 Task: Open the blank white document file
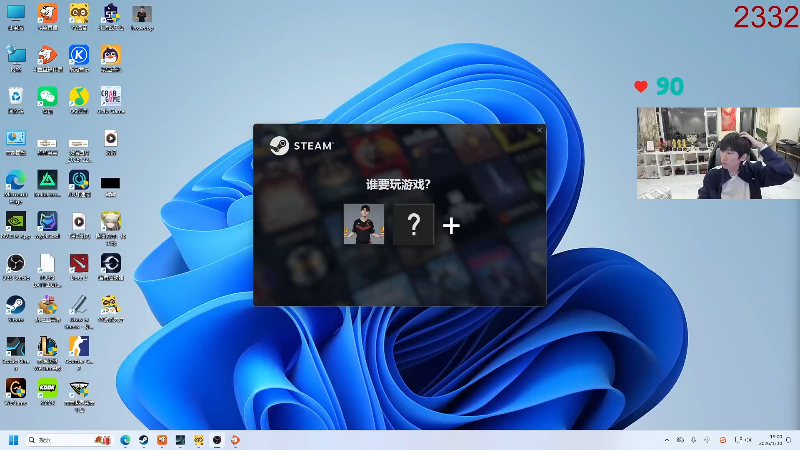(x=47, y=270)
